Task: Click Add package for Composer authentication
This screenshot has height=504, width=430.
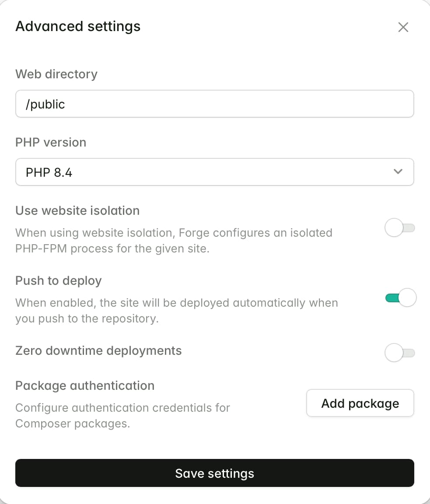Action: (360, 403)
